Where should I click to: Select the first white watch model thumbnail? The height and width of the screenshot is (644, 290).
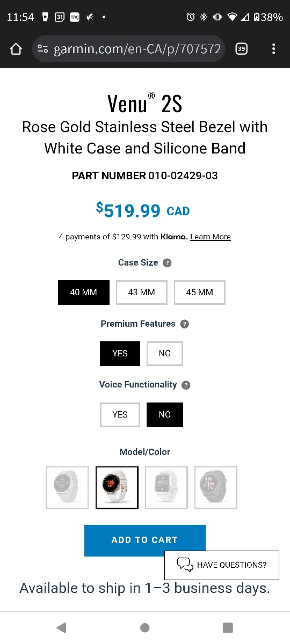click(67, 487)
